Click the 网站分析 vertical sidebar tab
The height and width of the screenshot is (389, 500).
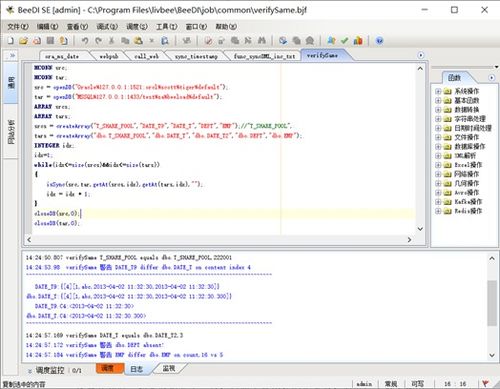(11, 132)
